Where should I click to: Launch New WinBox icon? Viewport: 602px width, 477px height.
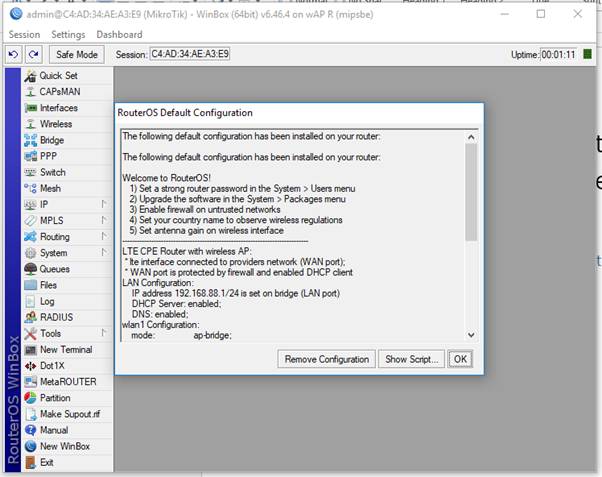click(30, 447)
